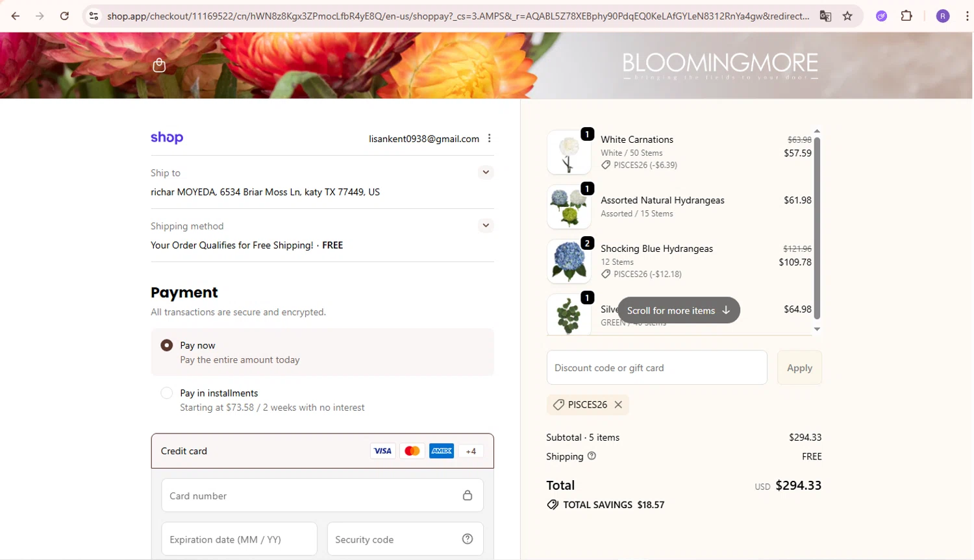Go forward in browser history

[40, 16]
